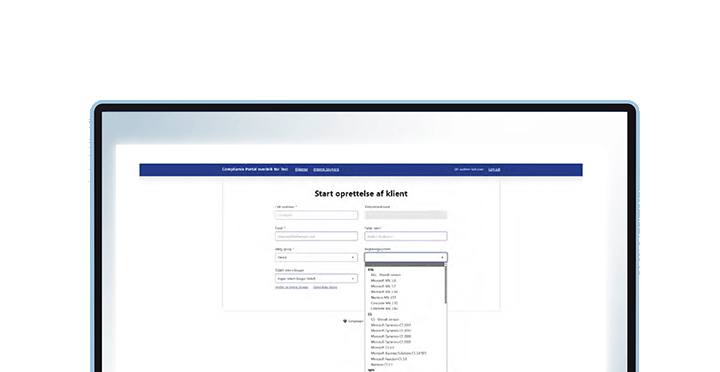The width and height of the screenshot is (720, 372).
Task: Click the dropdown list scrollbar thumb
Action: (x=445, y=285)
